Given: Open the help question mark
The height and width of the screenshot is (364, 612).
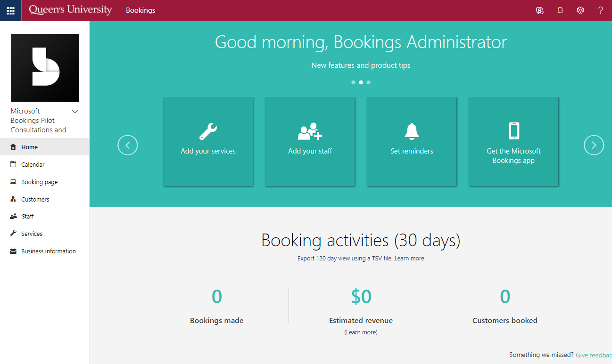Looking at the screenshot, I should pyautogui.click(x=601, y=10).
